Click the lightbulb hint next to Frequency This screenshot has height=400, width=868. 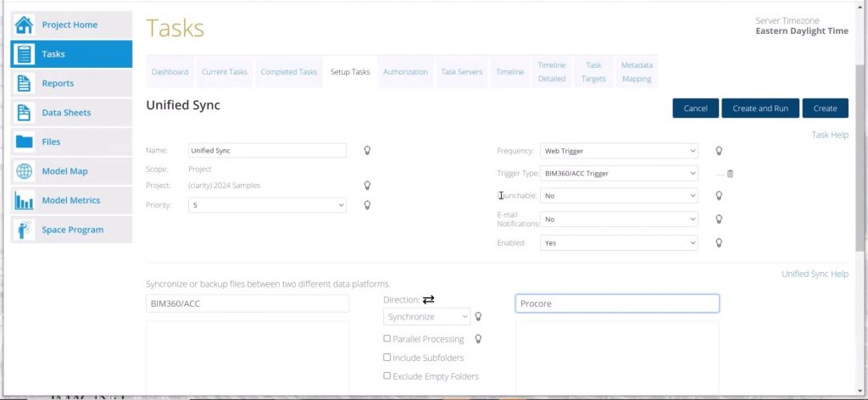click(x=719, y=151)
